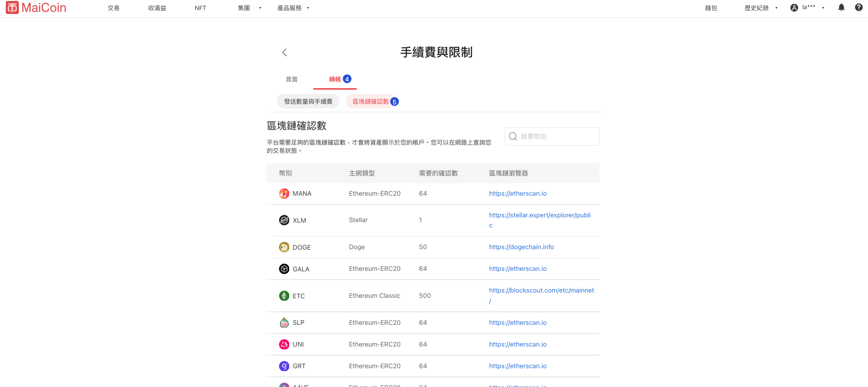
Task: Open etherscan.io link in GRT row
Action: (x=518, y=366)
